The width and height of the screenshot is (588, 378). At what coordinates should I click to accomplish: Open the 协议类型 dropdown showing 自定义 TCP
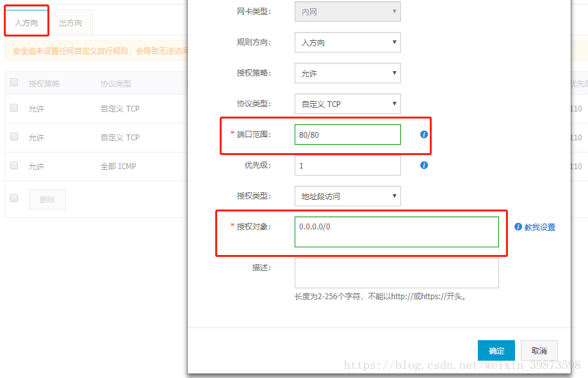348,104
